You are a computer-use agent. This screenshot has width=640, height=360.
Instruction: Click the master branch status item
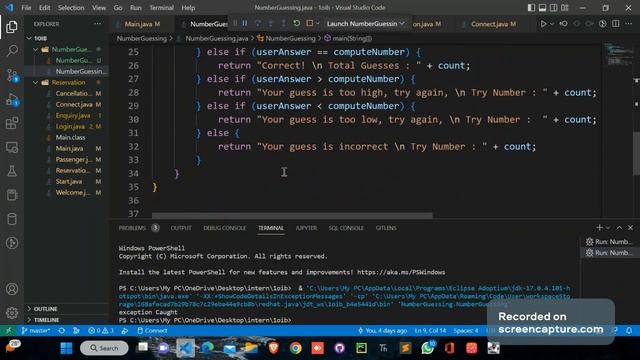pyautogui.click(x=36, y=331)
